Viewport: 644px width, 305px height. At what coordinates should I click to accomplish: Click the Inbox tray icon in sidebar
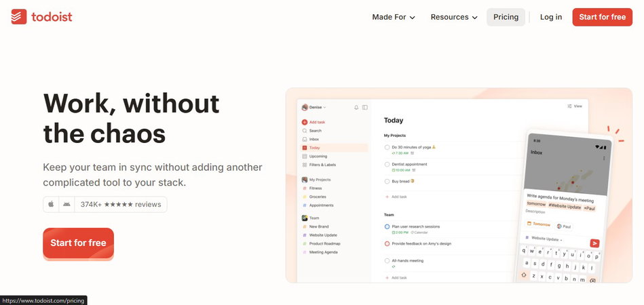[304, 140]
